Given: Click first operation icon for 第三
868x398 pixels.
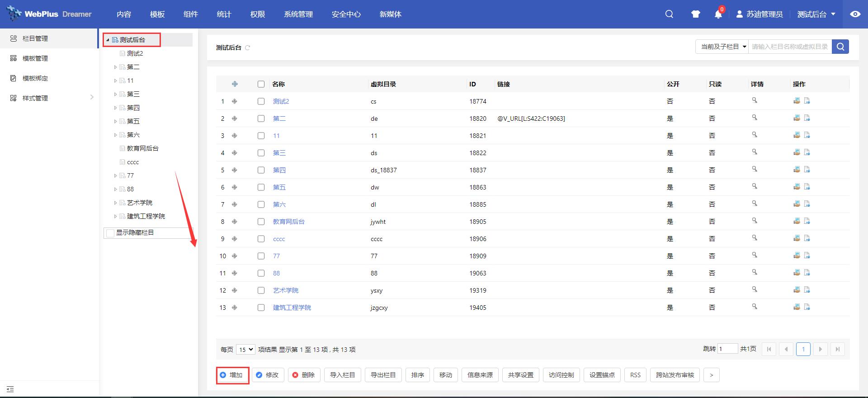Looking at the screenshot, I should click(x=797, y=152).
